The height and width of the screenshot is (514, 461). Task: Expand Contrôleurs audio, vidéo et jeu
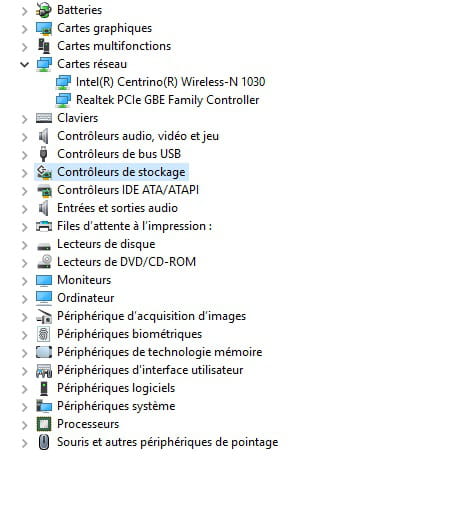pyautogui.click(x=24, y=137)
